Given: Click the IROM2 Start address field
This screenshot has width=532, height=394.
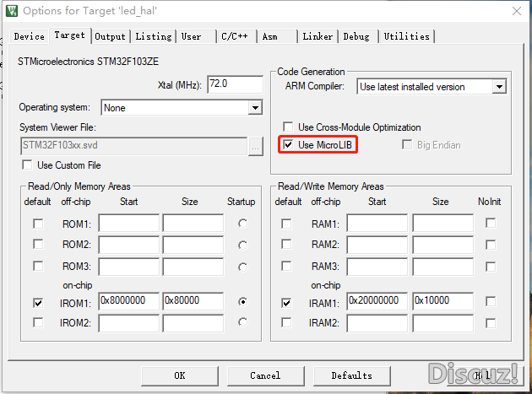Looking at the screenshot, I should [128, 323].
